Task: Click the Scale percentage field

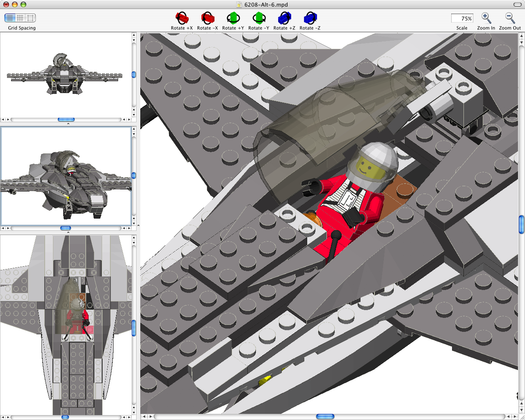Action: [x=461, y=18]
